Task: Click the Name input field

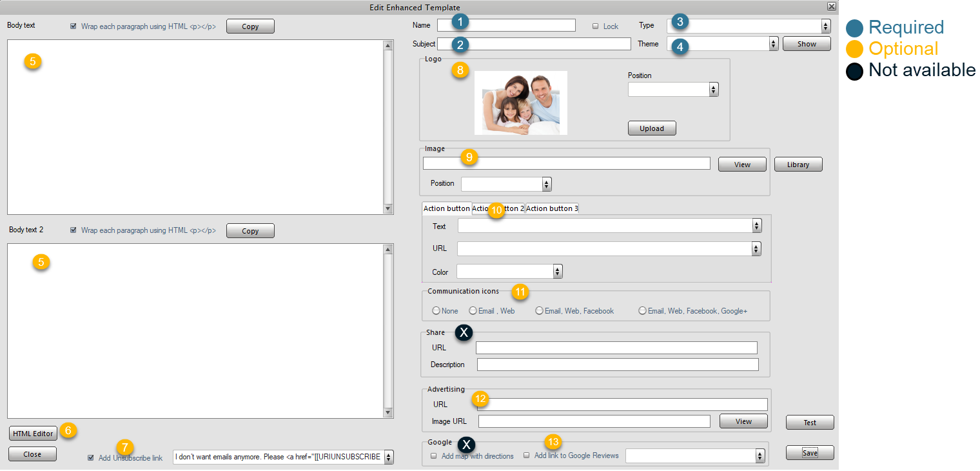Action: [506, 25]
